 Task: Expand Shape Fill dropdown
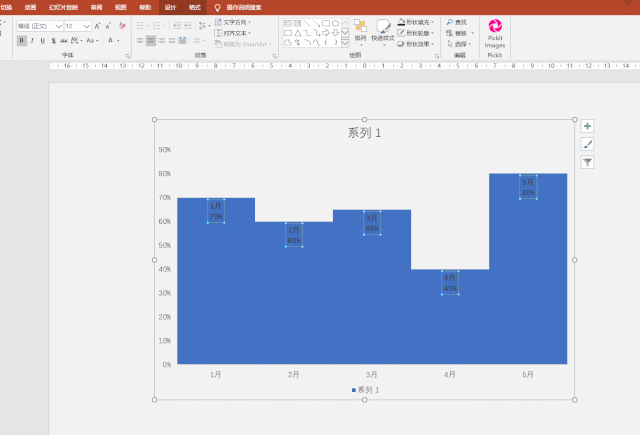[434, 21]
